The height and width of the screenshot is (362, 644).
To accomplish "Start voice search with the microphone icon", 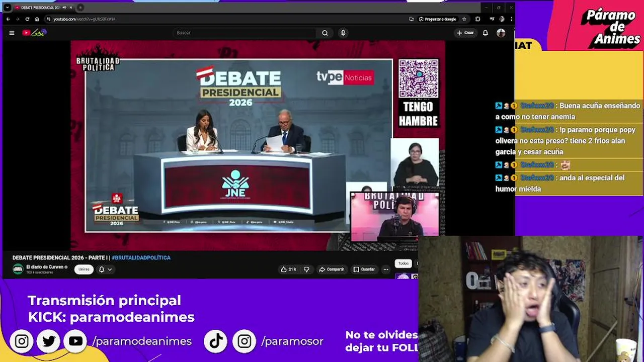I will 343,33.
